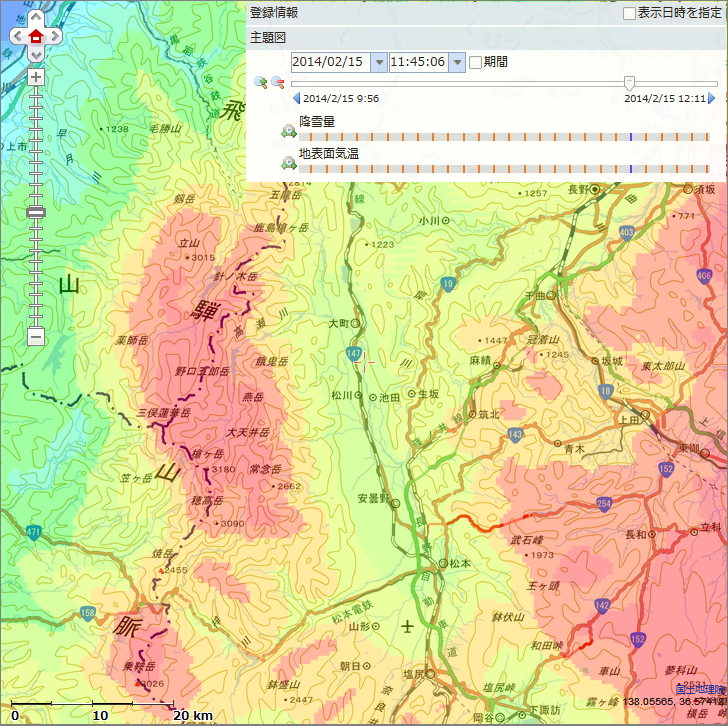The width and height of the screenshot is (728, 726).
Task: Tick the 期間 checkbox
Action: coord(476,62)
